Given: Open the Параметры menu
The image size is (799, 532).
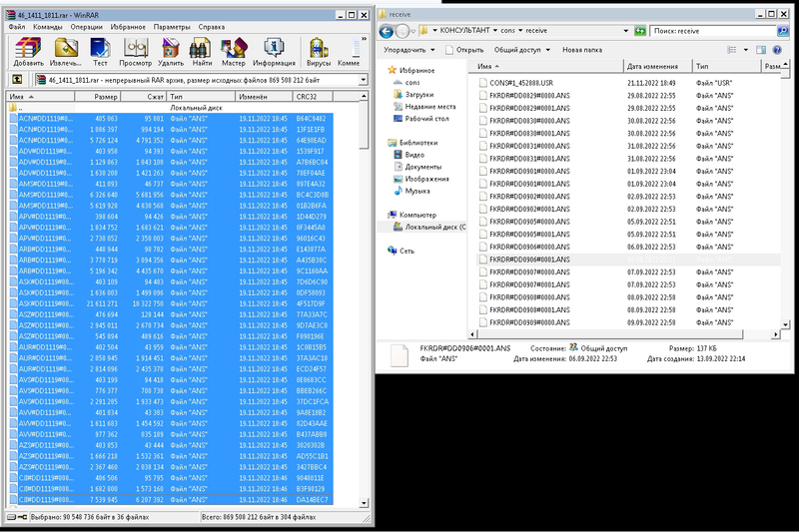Looking at the screenshot, I should (x=172, y=27).
